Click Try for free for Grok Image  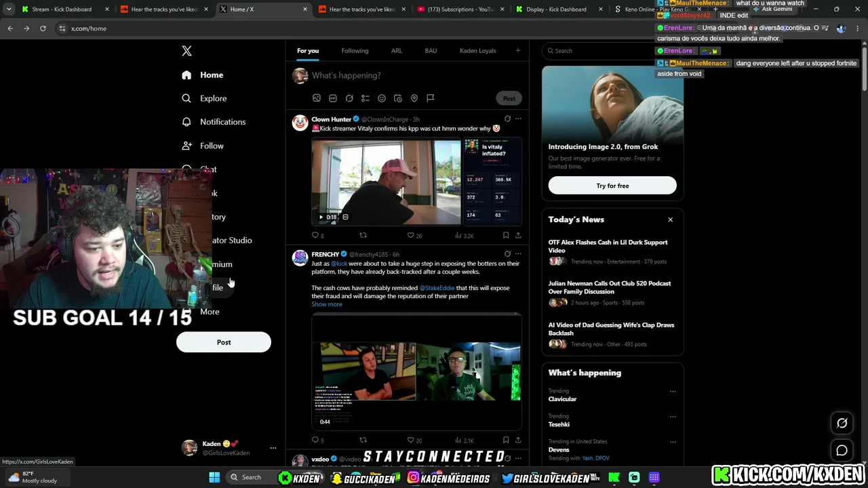click(612, 186)
